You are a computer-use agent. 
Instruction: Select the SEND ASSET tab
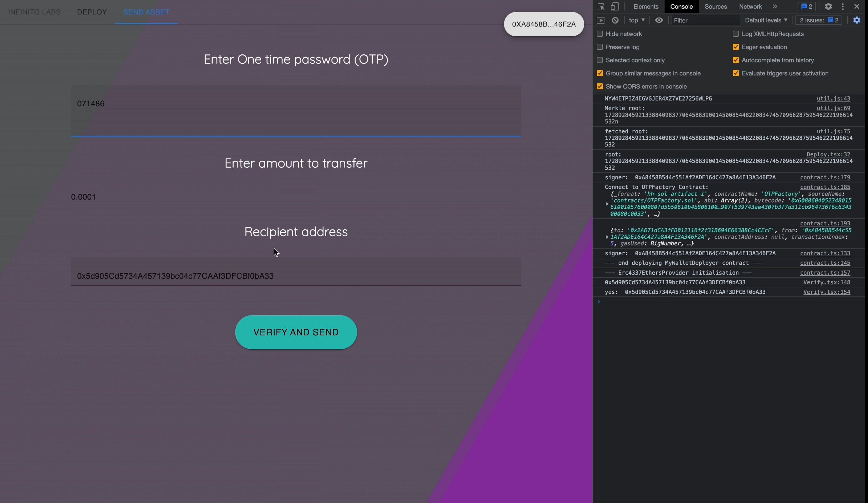pos(147,12)
